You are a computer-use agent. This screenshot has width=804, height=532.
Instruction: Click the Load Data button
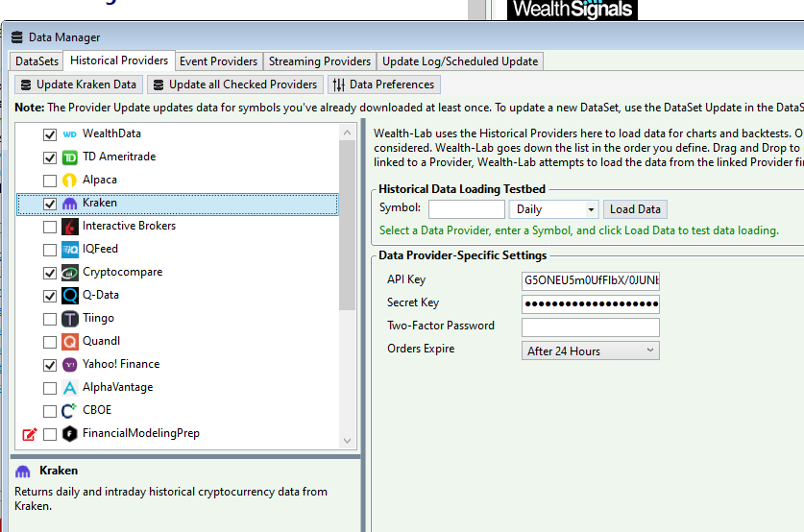(635, 209)
